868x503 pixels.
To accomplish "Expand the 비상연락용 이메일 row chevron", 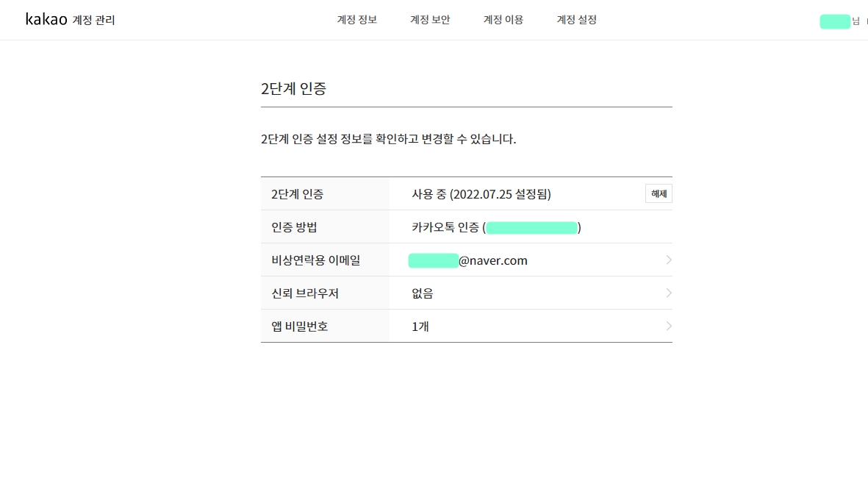I will click(x=667, y=260).
